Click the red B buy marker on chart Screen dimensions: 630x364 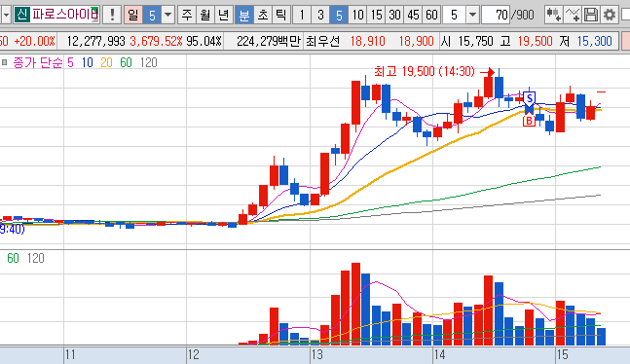529,121
